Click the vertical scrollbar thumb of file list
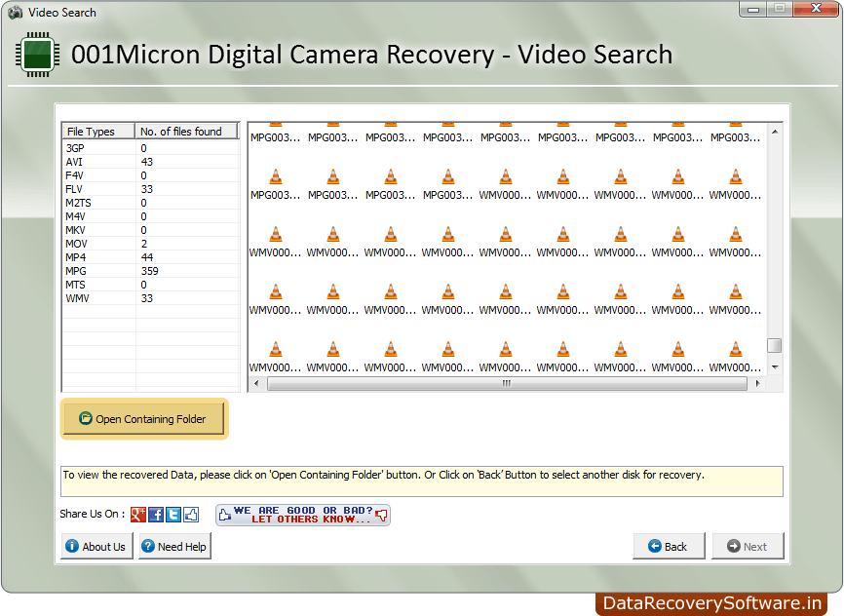This screenshot has height=616, width=844. tap(775, 345)
